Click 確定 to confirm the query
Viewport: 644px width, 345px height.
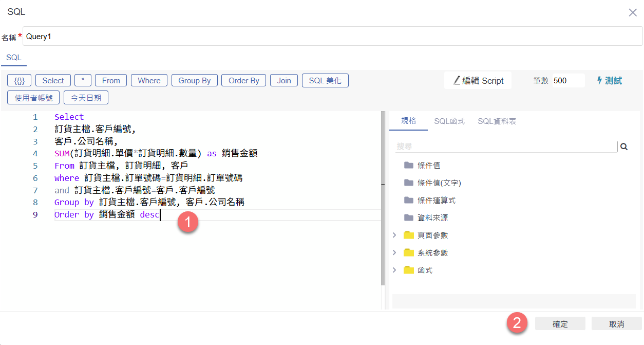pos(560,324)
